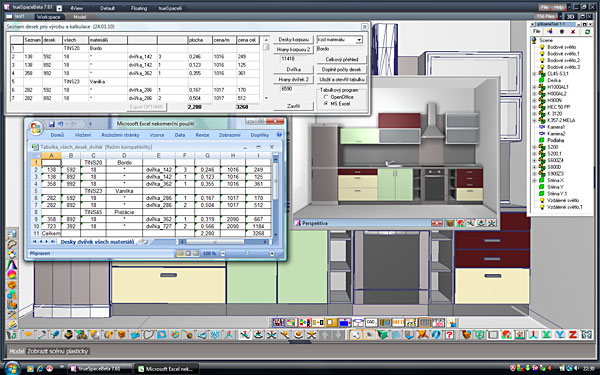Screen dimensions: 600x375
Task: Open File menu in scene panel
Action: click(537, 32)
